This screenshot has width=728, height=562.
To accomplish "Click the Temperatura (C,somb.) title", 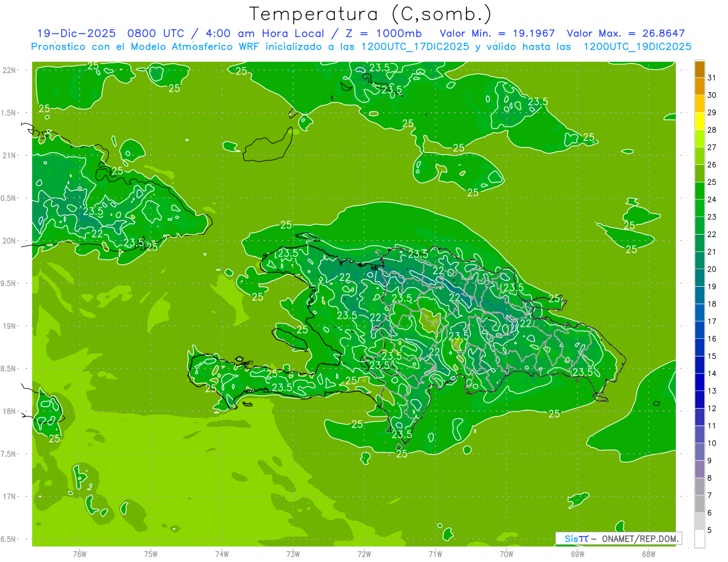I will [x=370, y=13].
